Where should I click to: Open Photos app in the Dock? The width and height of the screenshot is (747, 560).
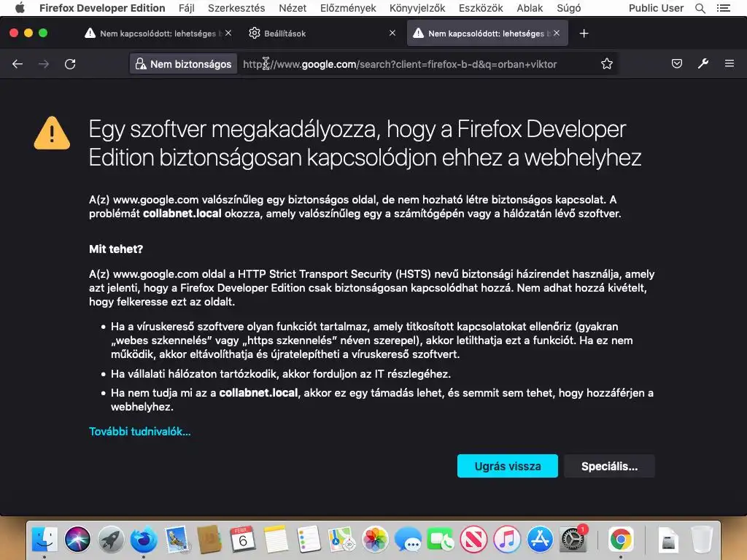(375, 540)
